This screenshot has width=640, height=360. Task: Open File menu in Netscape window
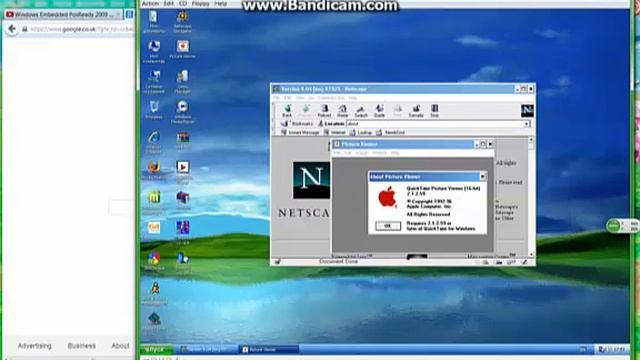point(277,98)
